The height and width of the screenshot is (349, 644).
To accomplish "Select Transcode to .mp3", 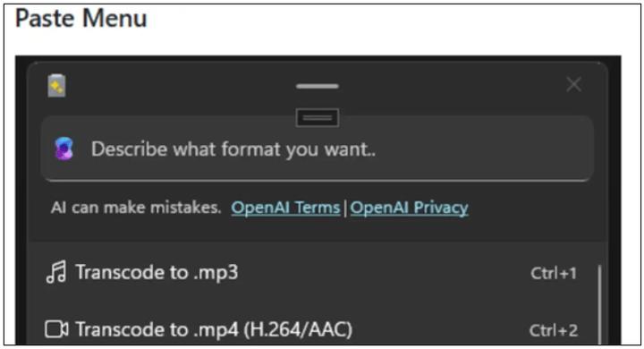I will 312,273.
